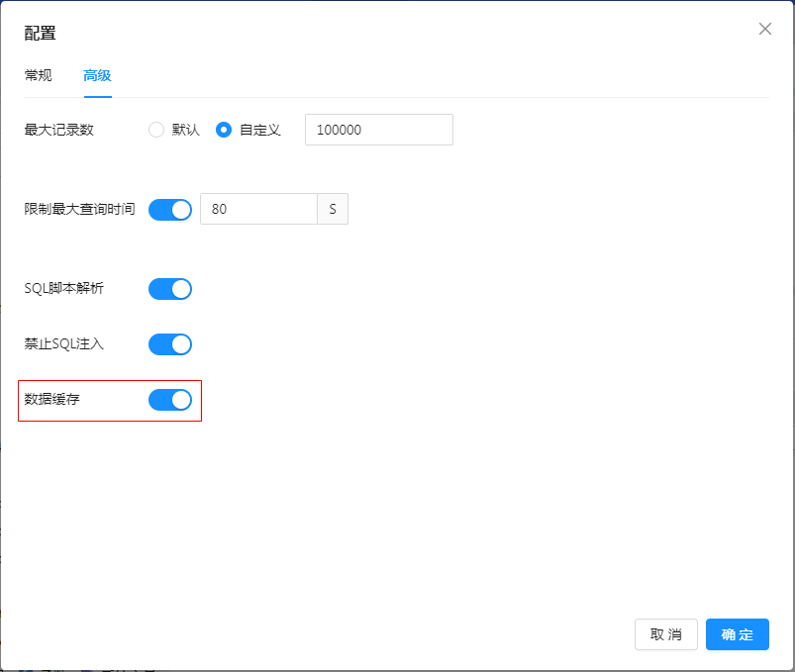Click the 最大记录数 text label
Screen dimensions: 795x672
(58, 130)
